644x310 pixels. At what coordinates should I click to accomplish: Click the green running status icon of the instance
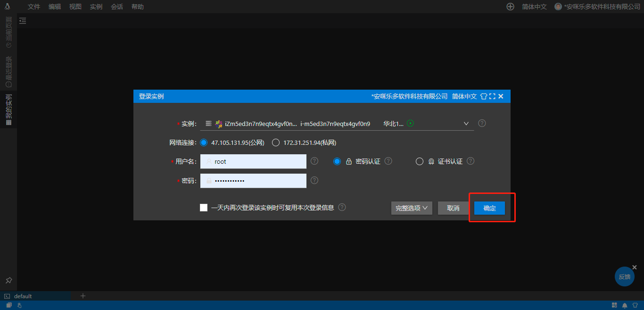point(410,123)
